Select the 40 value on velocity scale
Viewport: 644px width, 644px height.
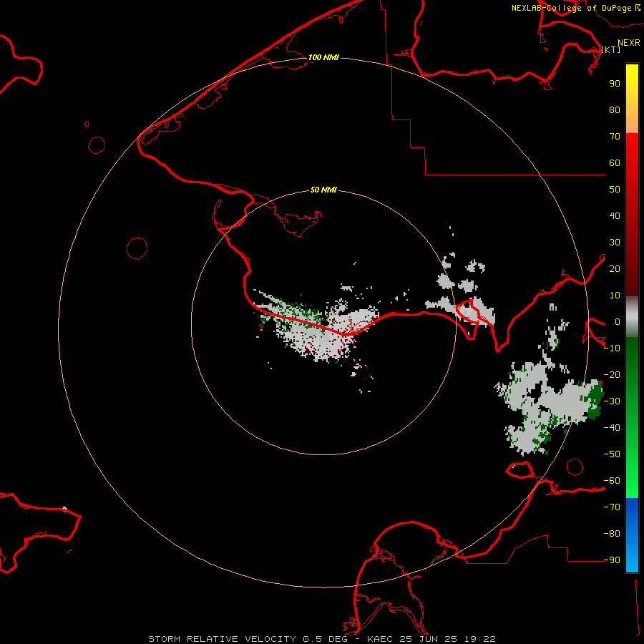[615, 215]
